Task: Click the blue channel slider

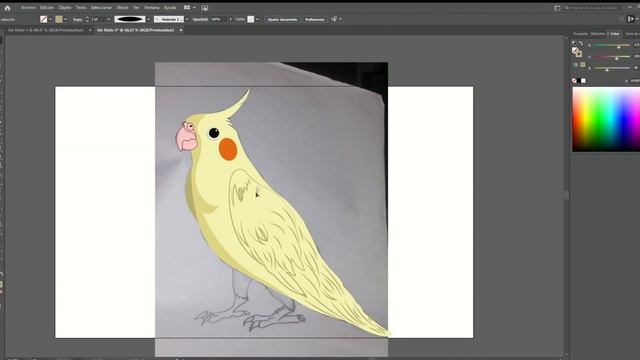Action: click(611, 68)
